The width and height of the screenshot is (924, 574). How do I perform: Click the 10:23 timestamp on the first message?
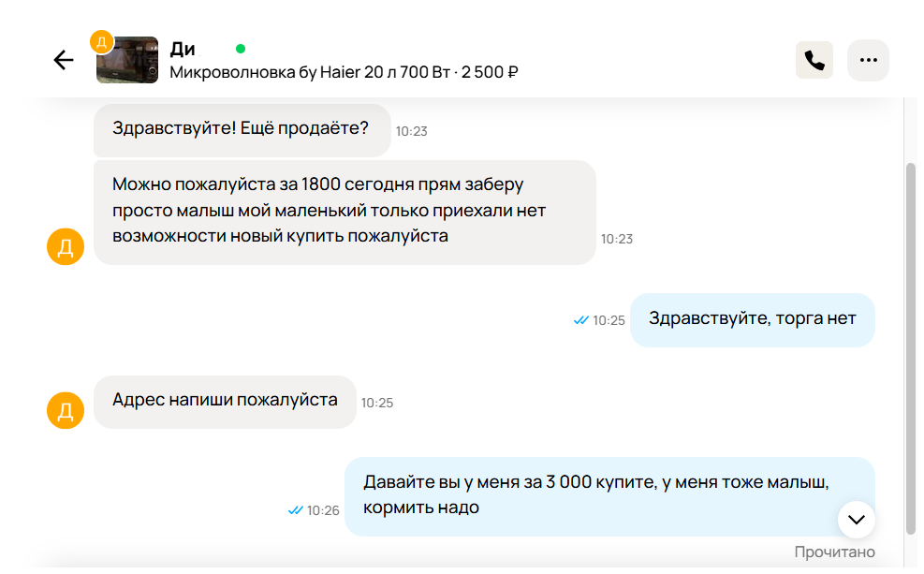410,132
